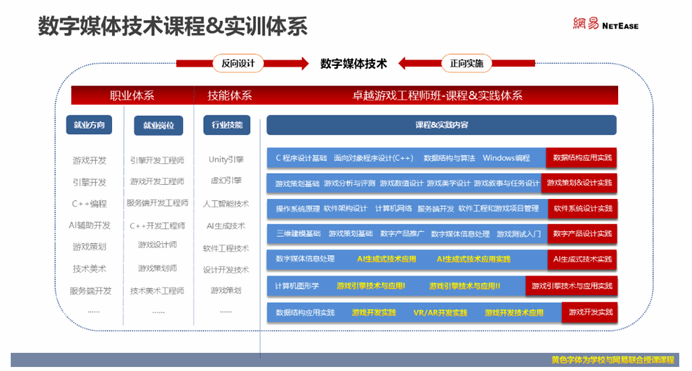Screen dimensions: 692x371
Task: Click the 技能体系 red header
Action: pyautogui.click(x=229, y=95)
